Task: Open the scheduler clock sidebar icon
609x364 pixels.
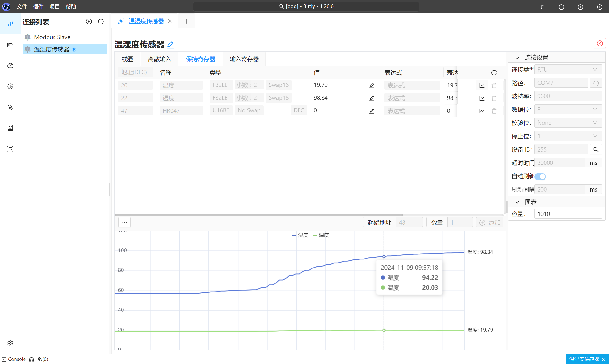Action: click(x=10, y=86)
